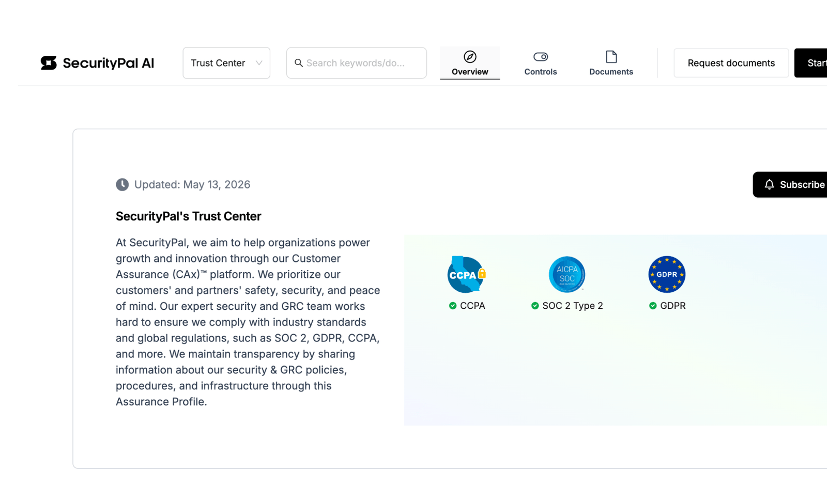This screenshot has height=504, width=827.
Task: Click the clock icon beside Updated date
Action: (x=122, y=184)
